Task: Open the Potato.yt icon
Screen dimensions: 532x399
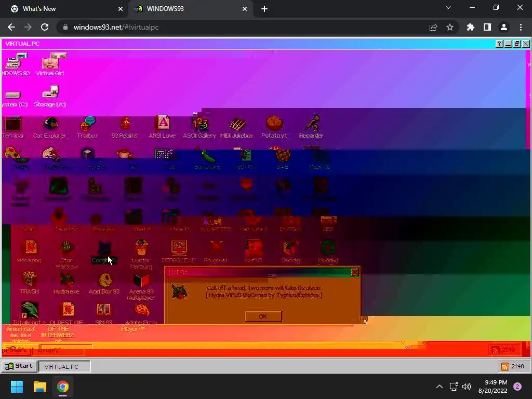Action: click(274, 128)
